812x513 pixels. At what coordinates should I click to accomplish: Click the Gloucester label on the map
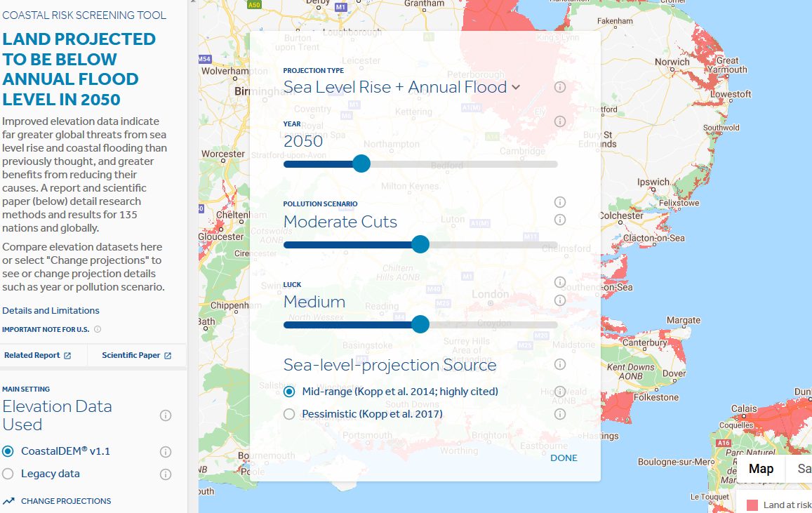(x=221, y=237)
